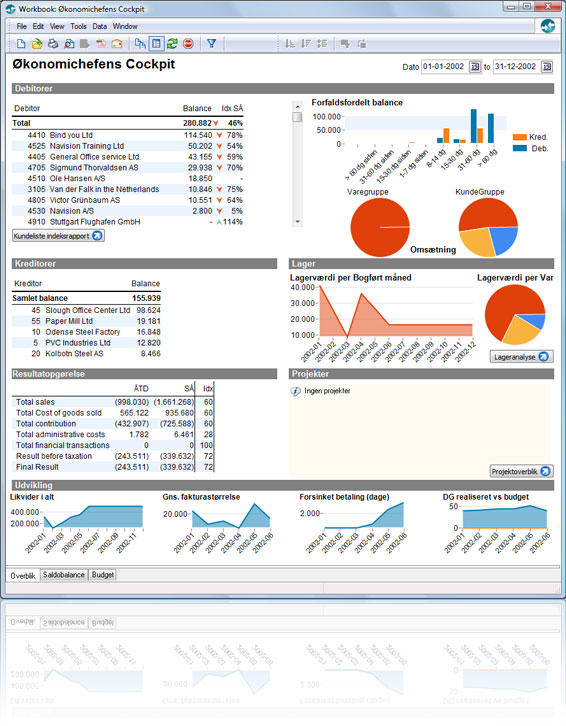Click the start date field 01-01-2002

(x=445, y=67)
